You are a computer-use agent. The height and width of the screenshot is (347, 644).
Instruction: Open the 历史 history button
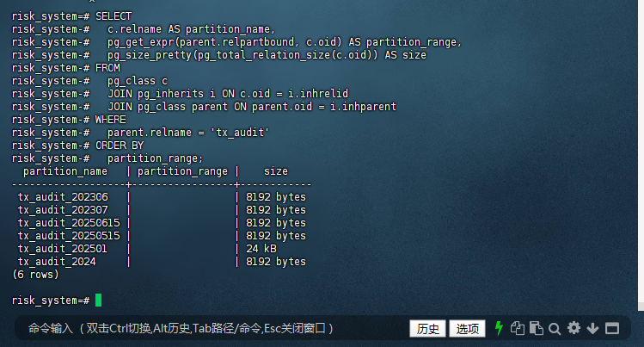(427, 329)
